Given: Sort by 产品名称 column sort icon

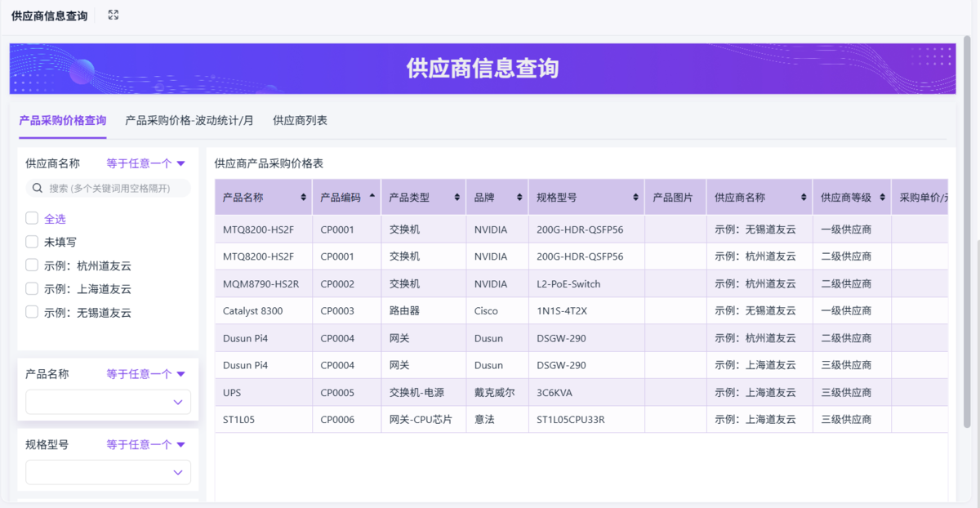Looking at the screenshot, I should [x=304, y=198].
